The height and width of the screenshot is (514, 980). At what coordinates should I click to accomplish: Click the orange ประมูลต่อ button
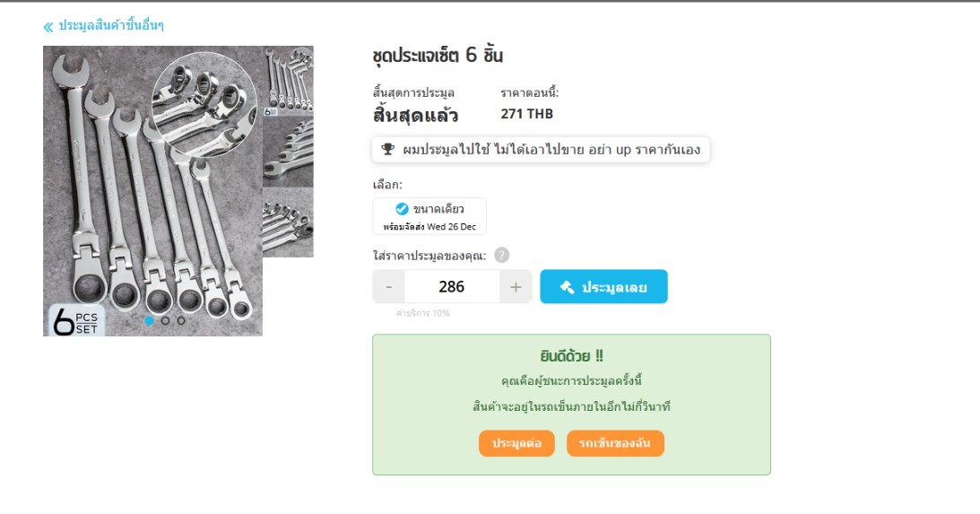(516, 443)
